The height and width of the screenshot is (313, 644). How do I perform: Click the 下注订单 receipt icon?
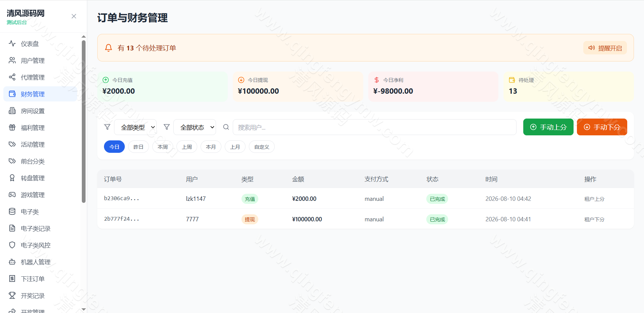[12, 278]
